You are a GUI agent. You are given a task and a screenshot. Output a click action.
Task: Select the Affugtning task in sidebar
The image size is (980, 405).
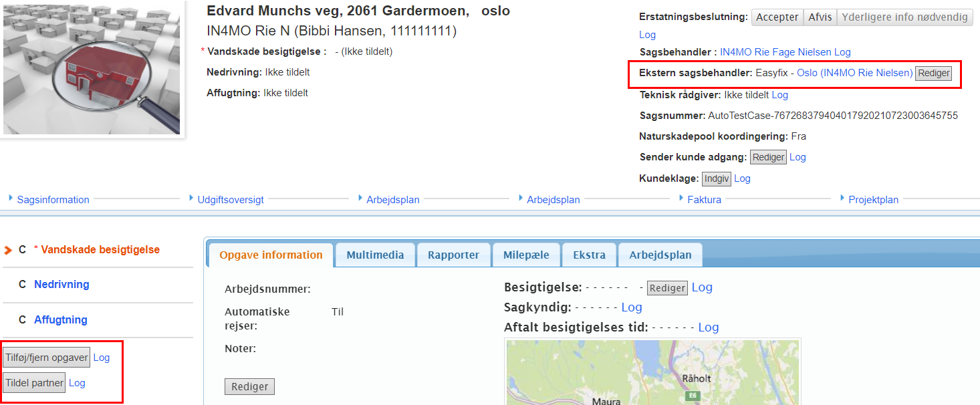coord(61,320)
